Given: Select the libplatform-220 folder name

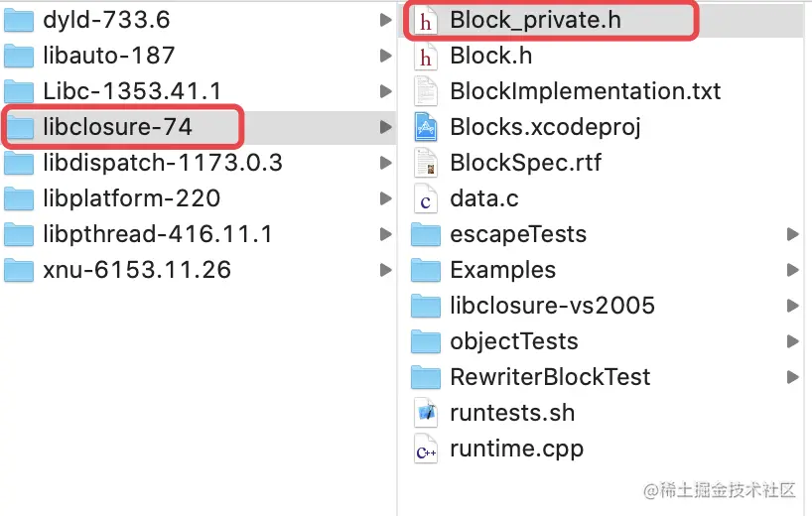Looking at the screenshot, I should coord(131,198).
